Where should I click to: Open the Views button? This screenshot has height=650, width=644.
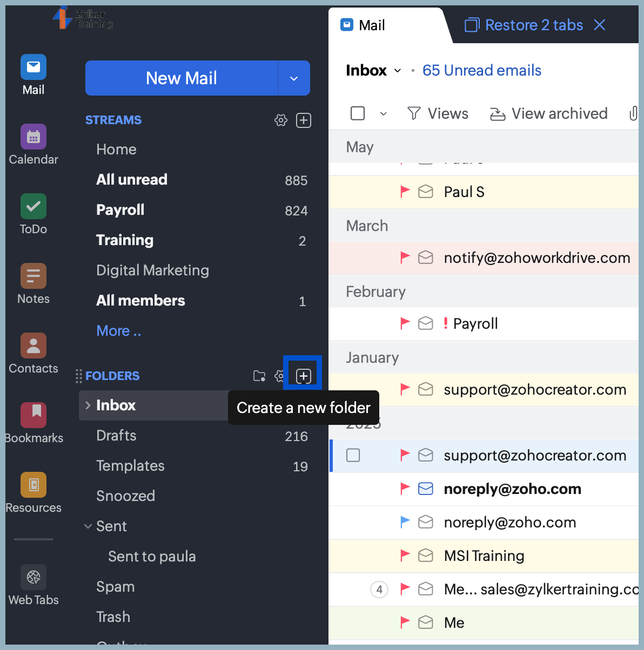point(438,113)
